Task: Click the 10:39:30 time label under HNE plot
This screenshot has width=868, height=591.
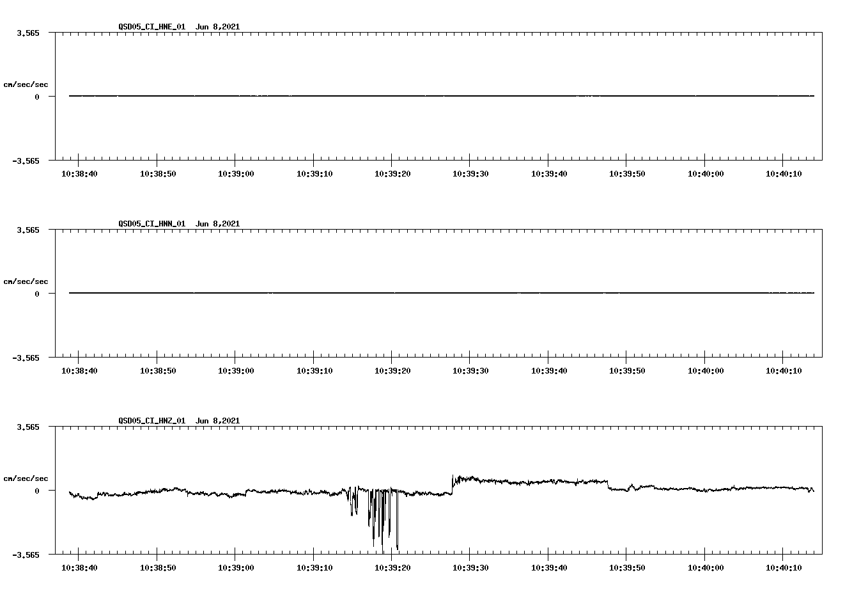Action: pyautogui.click(x=470, y=174)
